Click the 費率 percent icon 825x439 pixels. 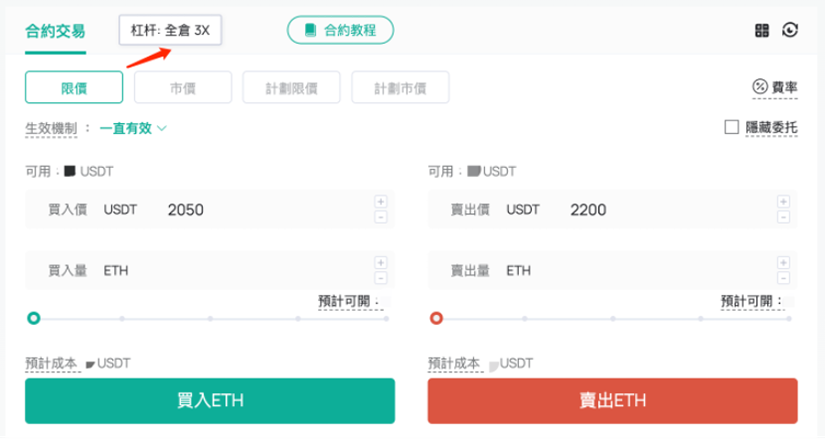pos(760,86)
